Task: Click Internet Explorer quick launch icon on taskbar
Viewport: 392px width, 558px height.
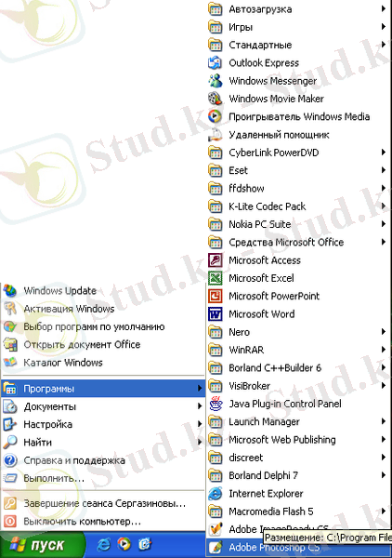Action: 103,544
